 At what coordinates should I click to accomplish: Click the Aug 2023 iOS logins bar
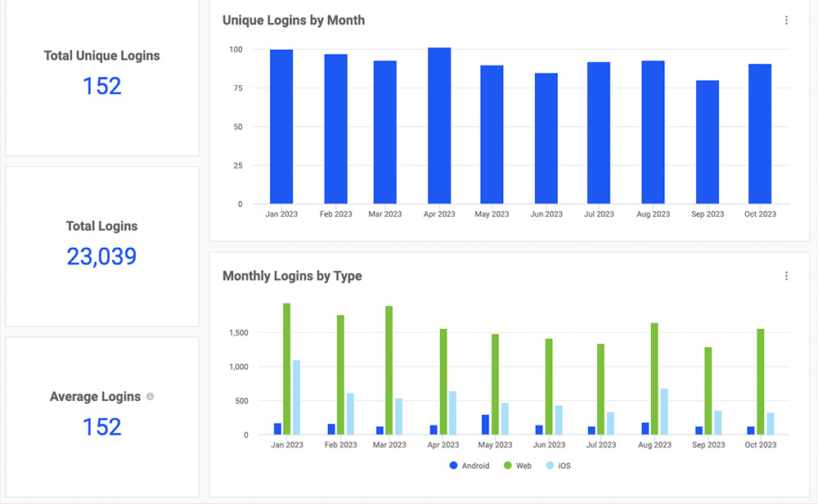pyautogui.click(x=664, y=412)
